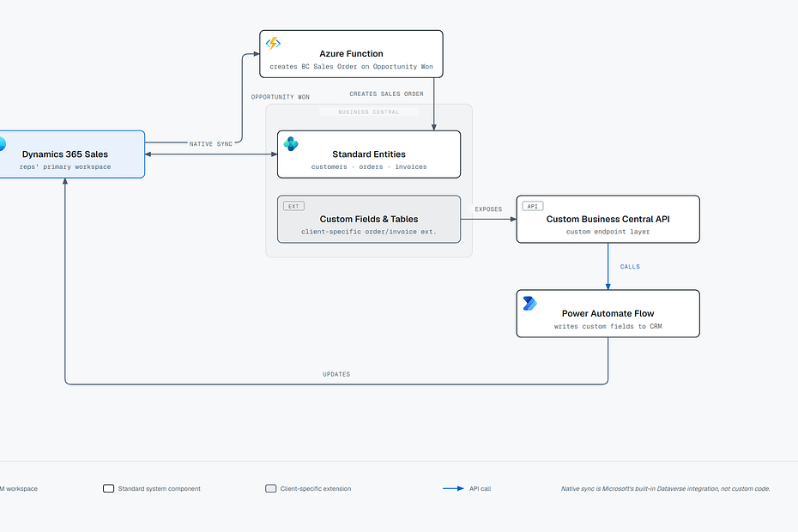Click the blue CALLS connector label
The height and width of the screenshot is (532, 798).
pyautogui.click(x=630, y=267)
